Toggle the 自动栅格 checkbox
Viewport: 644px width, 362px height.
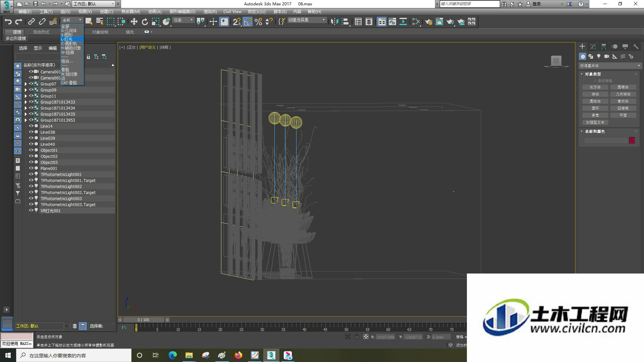point(595,81)
